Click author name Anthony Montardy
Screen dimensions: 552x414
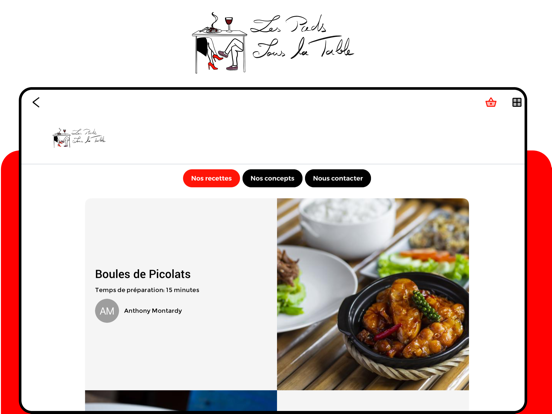(x=153, y=311)
